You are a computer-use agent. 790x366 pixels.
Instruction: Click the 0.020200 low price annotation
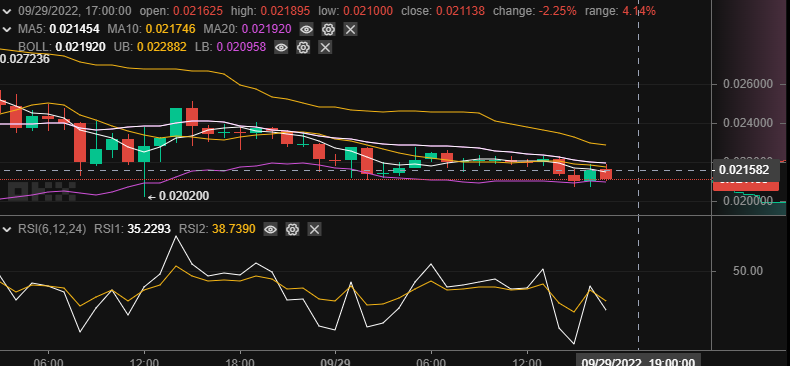tap(184, 196)
